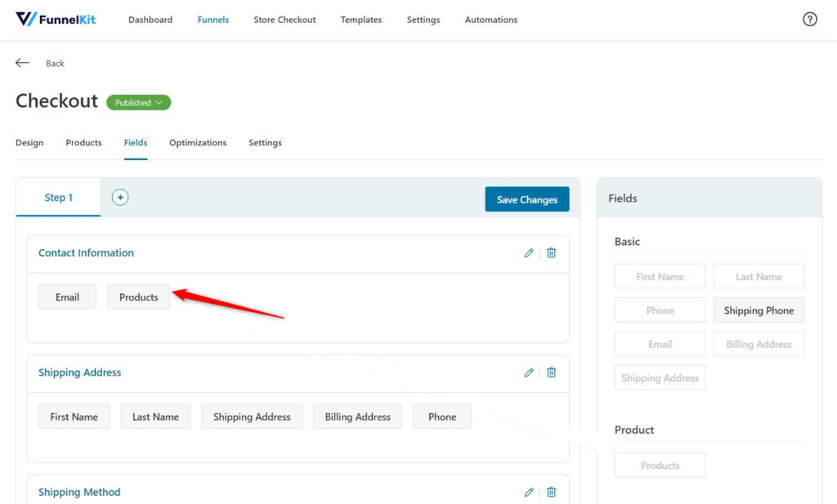Click the Contact Information section title
Screen dimensions: 837x504
tap(86, 252)
